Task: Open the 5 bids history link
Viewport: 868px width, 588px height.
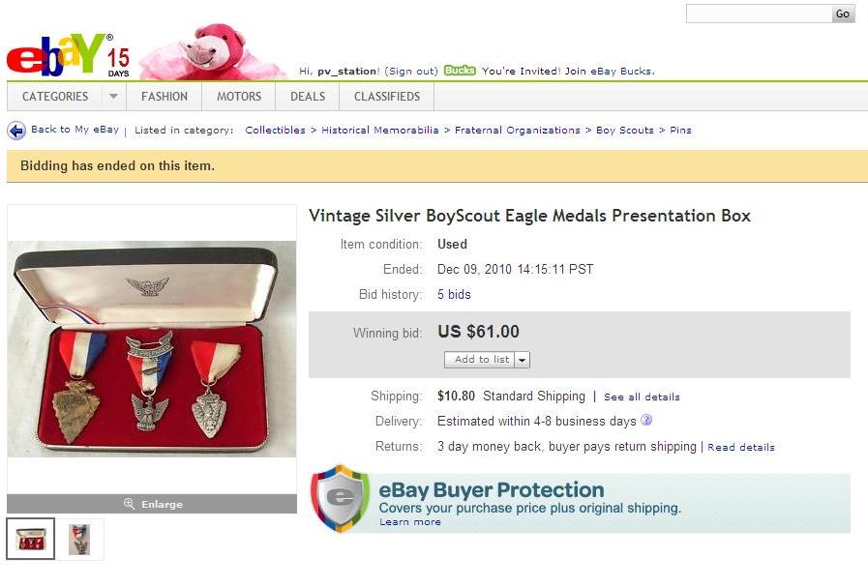Action: coord(454,295)
